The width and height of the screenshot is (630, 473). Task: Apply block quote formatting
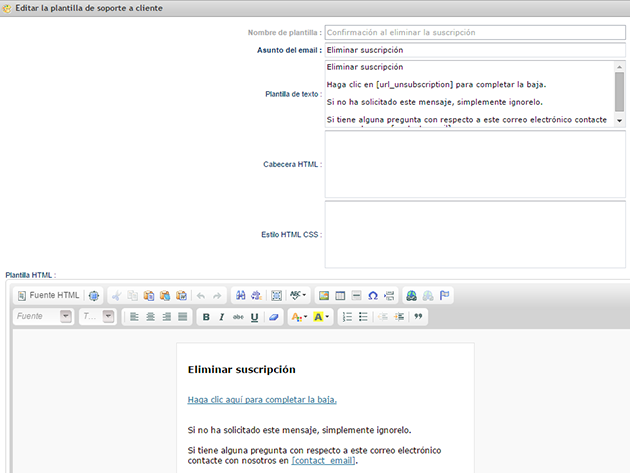coord(418,317)
